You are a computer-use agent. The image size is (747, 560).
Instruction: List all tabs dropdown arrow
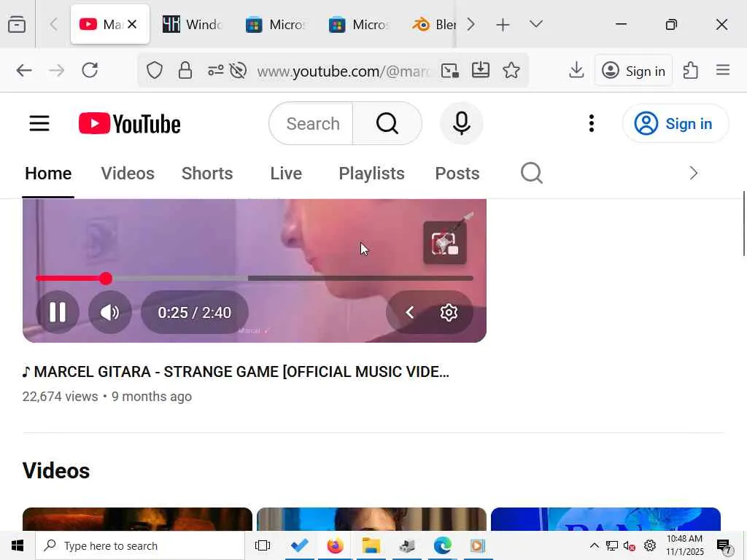click(536, 24)
